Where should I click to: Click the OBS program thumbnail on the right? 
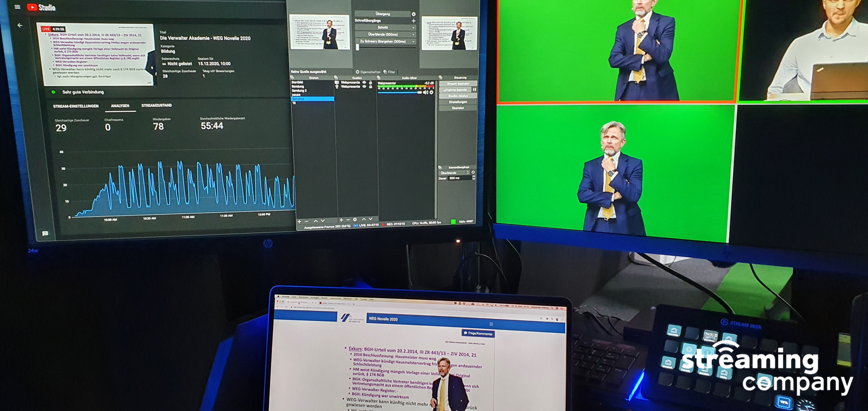point(449,33)
